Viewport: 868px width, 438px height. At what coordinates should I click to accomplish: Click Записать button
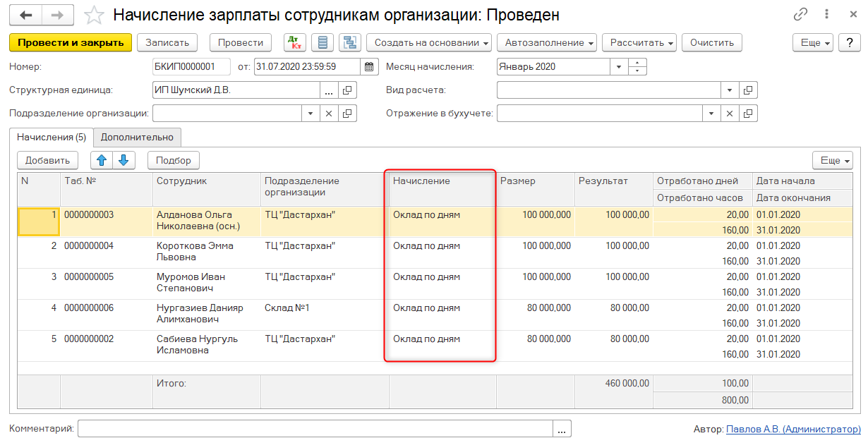[167, 42]
